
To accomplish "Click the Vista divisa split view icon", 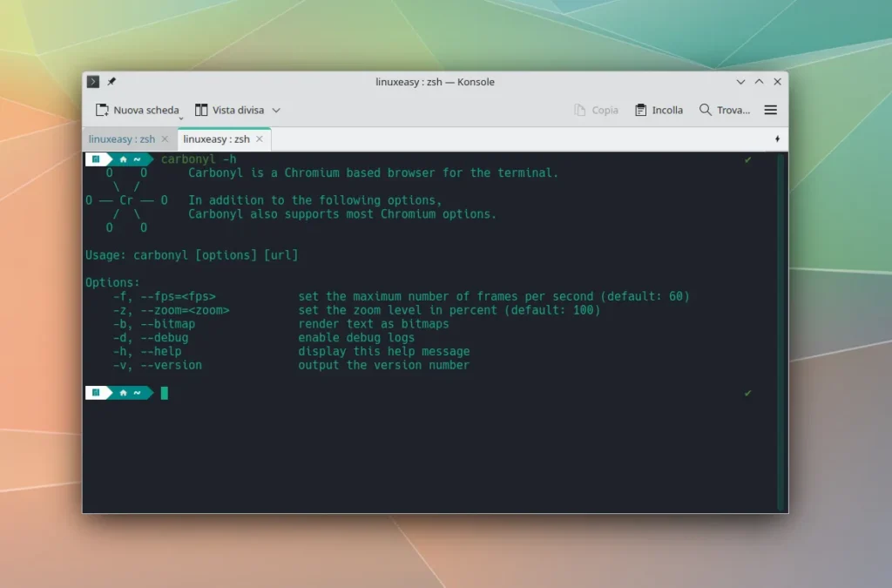I will point(201,111).
